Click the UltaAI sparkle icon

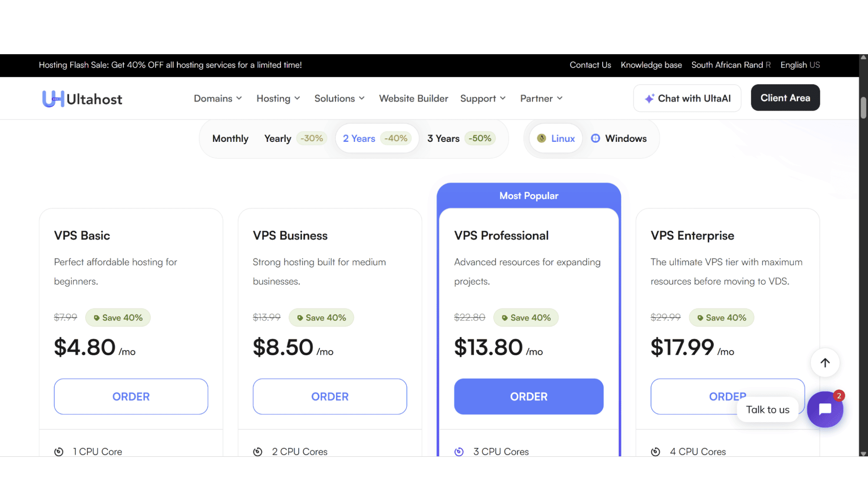[x=649, y=98]
